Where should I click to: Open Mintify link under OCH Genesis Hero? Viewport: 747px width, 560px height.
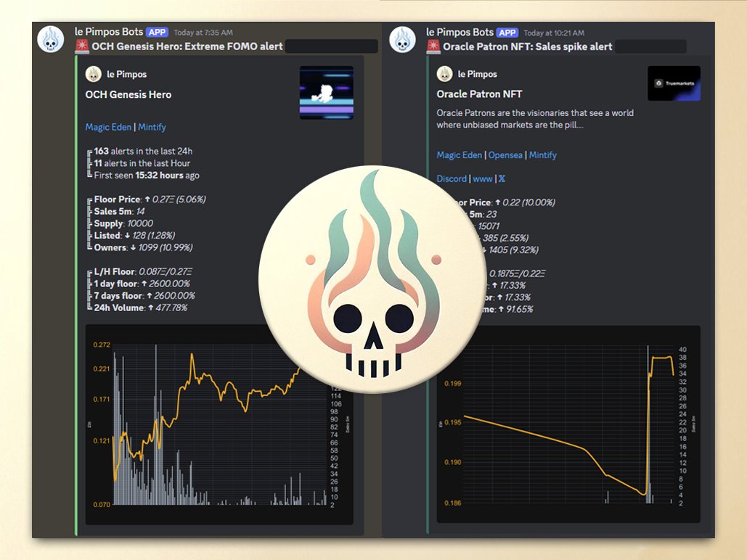[x=152, y=127]
